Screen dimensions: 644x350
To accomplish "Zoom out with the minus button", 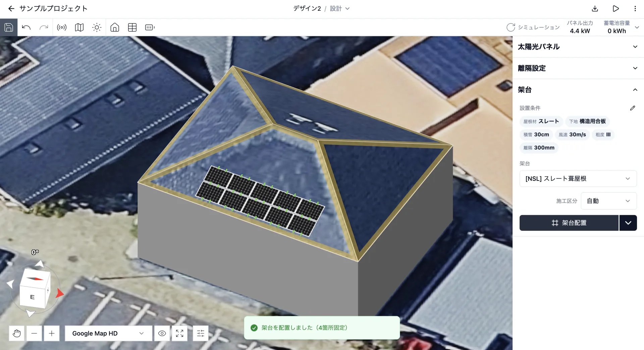I will pyautogui.click(x=34, y=333).
